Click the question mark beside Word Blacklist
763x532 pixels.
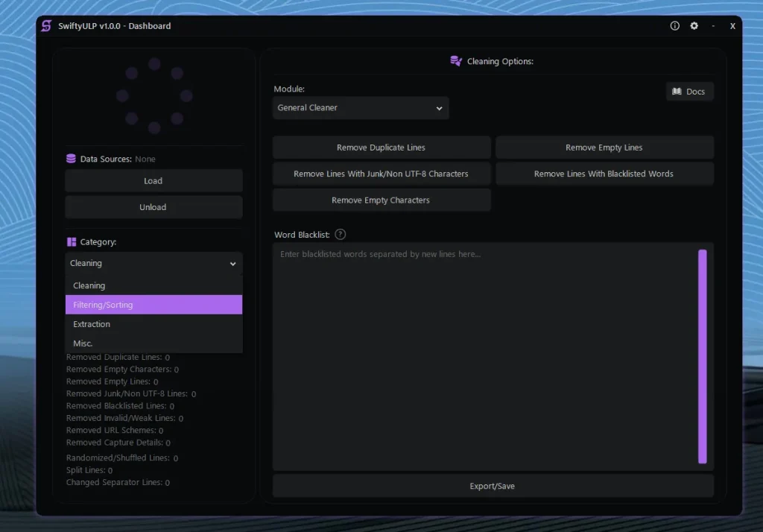(340, 234)
